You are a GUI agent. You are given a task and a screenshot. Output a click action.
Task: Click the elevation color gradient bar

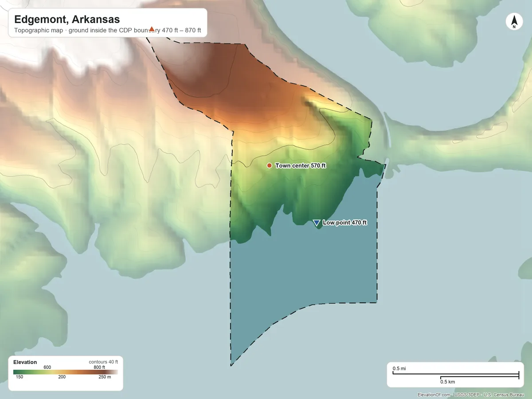tap(66, 372)
